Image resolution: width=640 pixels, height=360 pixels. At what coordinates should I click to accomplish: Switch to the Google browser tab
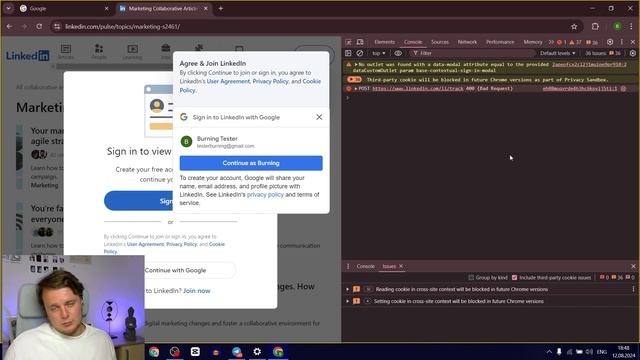tap(64, 9)
